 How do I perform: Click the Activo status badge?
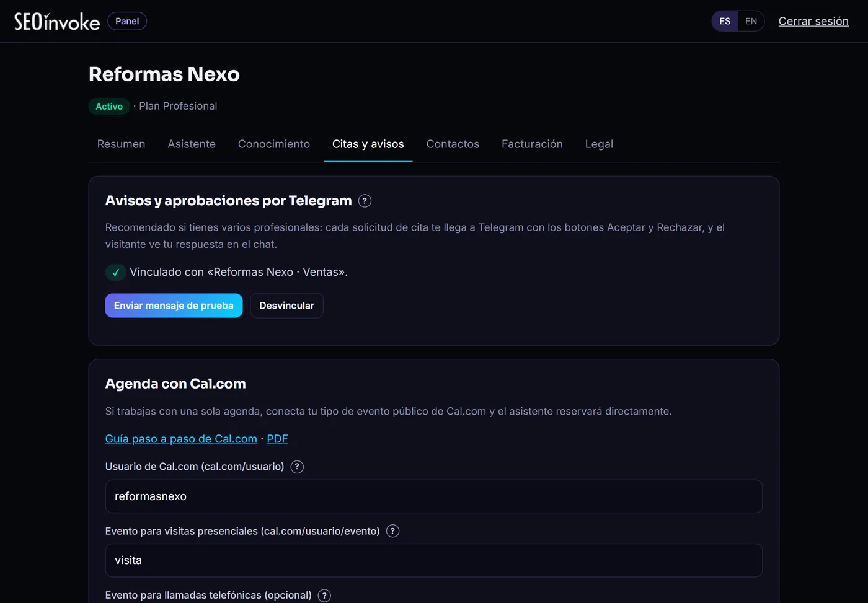[x=109, y=107]
